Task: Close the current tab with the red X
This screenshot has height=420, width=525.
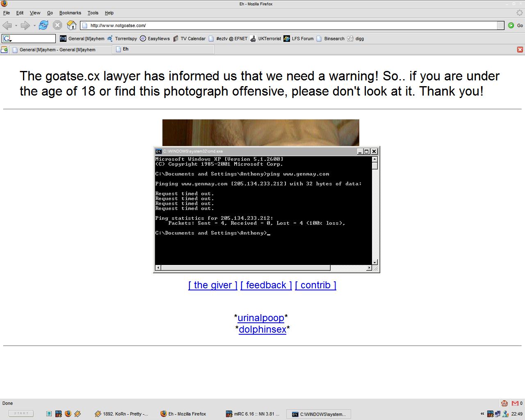Action: (520, 50)
